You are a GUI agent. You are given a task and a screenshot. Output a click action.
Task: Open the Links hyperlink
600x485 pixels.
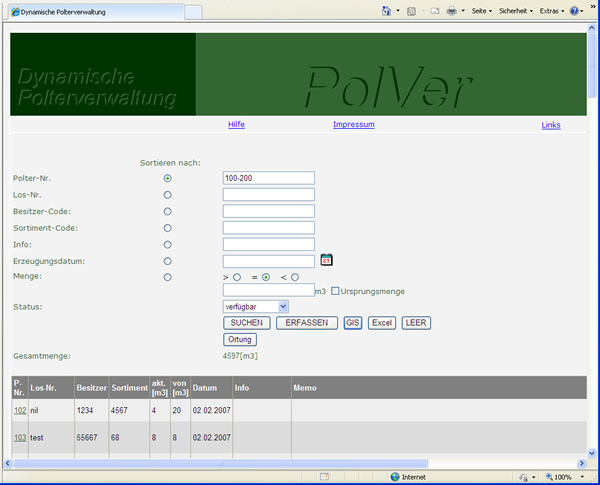click(551, 125)
